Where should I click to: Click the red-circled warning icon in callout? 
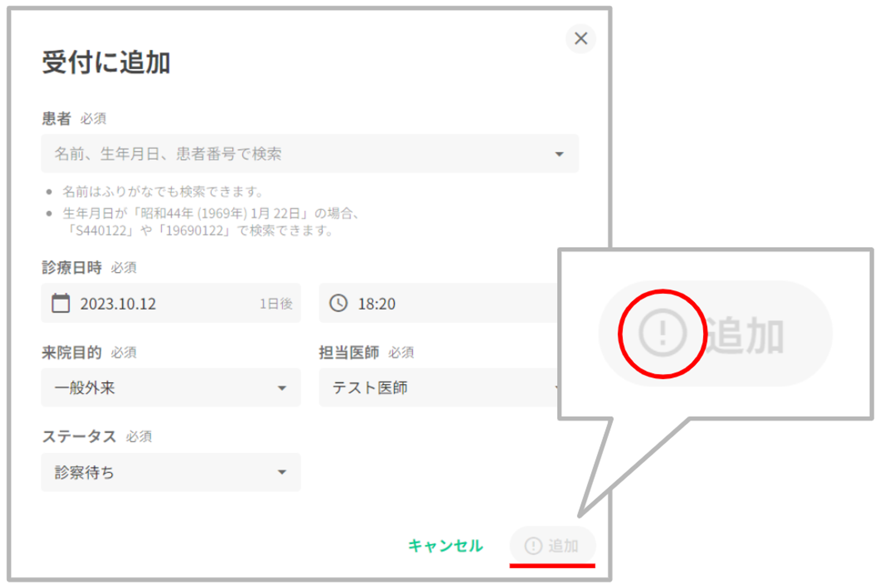(662, 333)
